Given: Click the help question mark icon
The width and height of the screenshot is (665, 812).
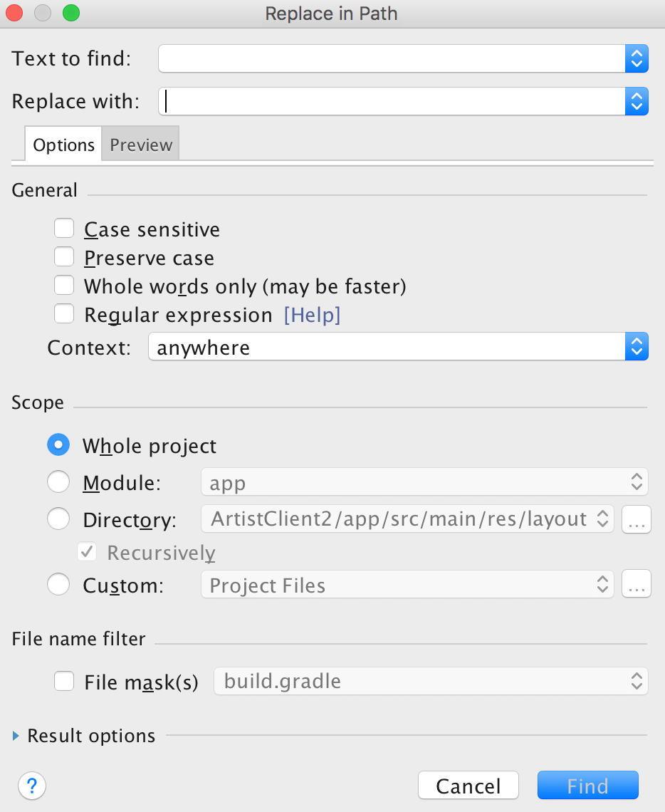Looking at the screenshot, I should 32,786.
